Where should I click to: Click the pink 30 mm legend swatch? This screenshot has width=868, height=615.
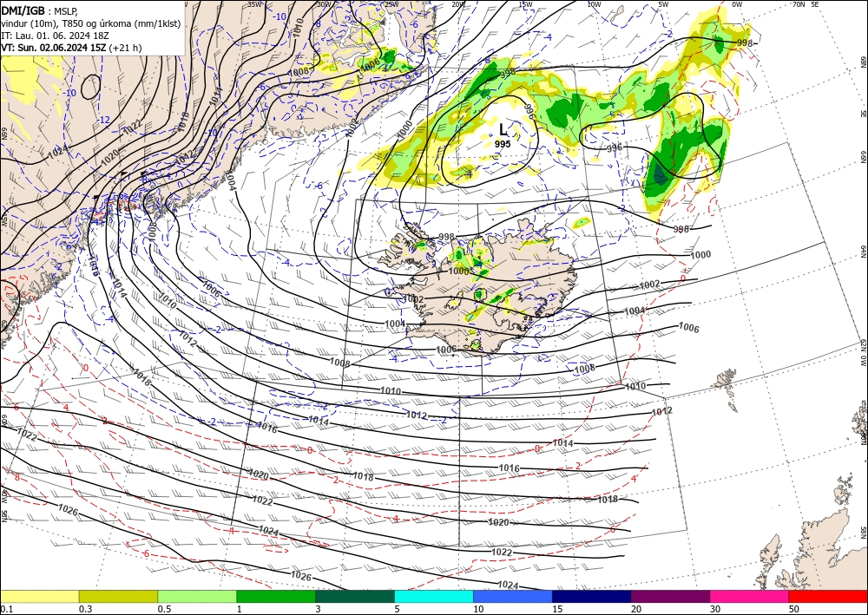coord(750,596)
